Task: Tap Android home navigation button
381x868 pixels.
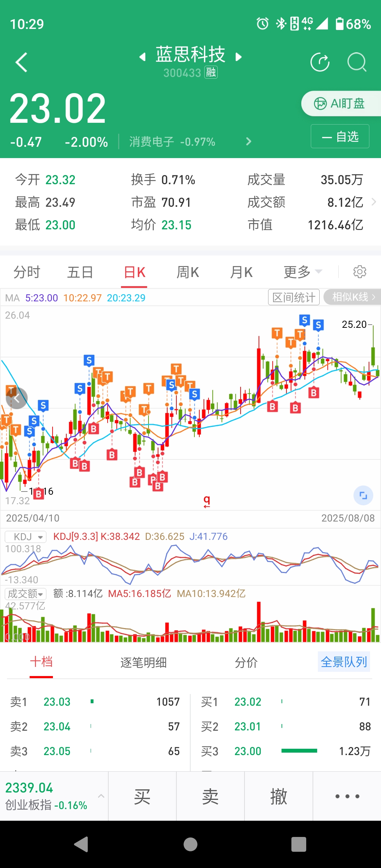Action: tap(190, 844)
